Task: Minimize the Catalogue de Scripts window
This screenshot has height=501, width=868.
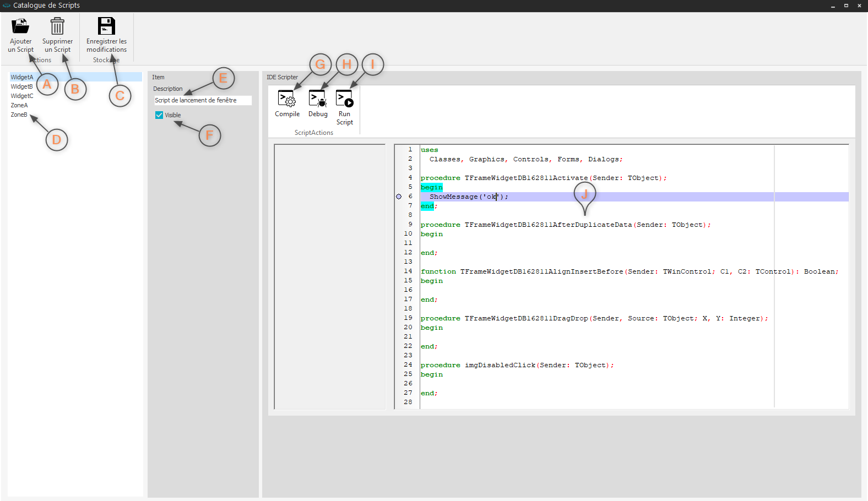Action: pos(833,6)
